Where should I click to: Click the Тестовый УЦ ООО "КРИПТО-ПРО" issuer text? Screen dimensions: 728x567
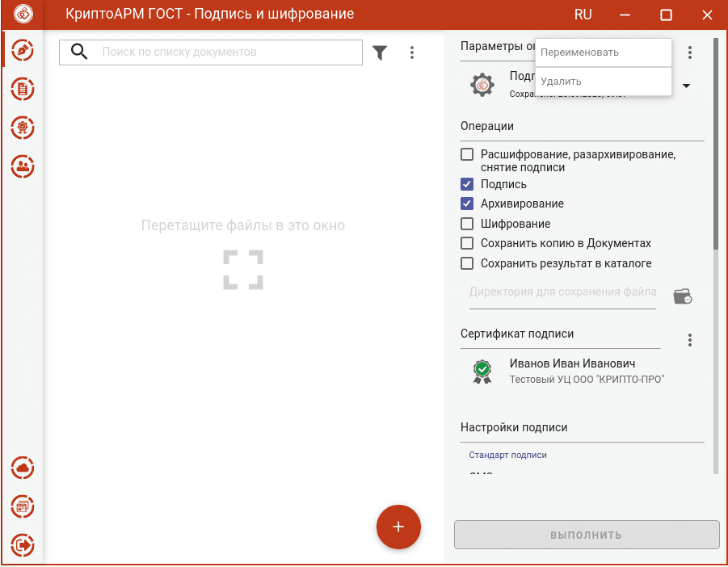point(587,380)
